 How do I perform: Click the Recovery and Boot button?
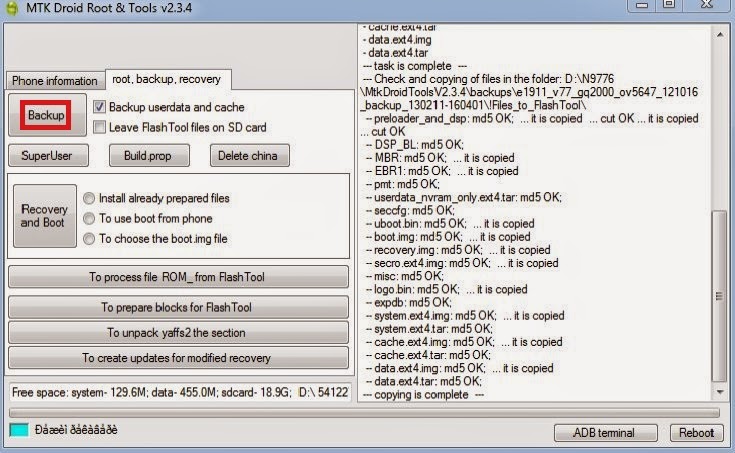coord(44,216)
